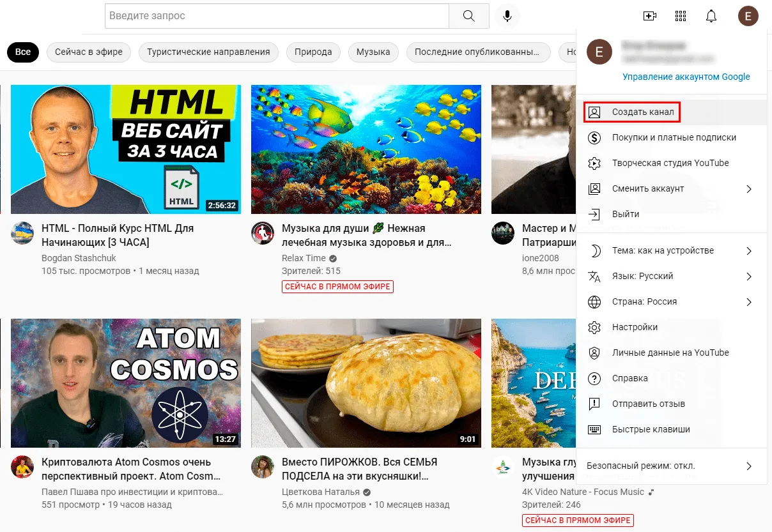Open Bogdan Stashchuk channel name
The image size is (772, 532).
point(79,258)
